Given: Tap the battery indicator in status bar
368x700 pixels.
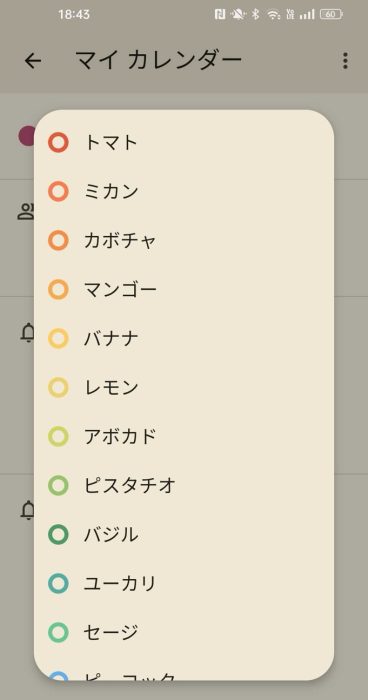Looking at the screenshot, I should [331, 15].
